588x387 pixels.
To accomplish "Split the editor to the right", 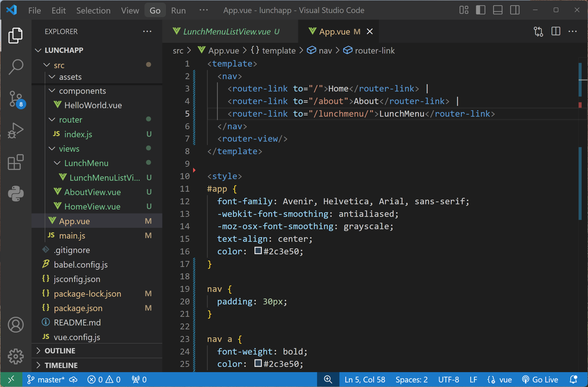I will pos(556,31).
